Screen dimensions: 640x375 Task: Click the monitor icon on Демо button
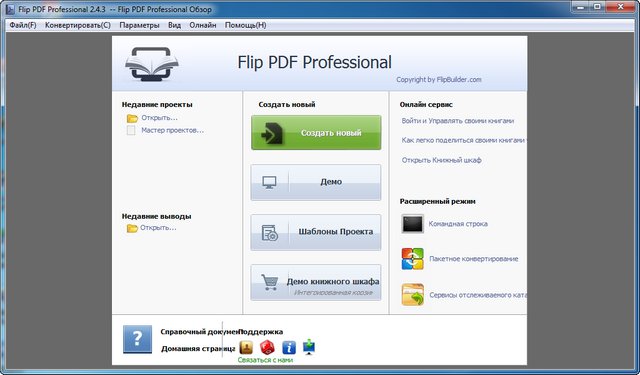point(269,182)
